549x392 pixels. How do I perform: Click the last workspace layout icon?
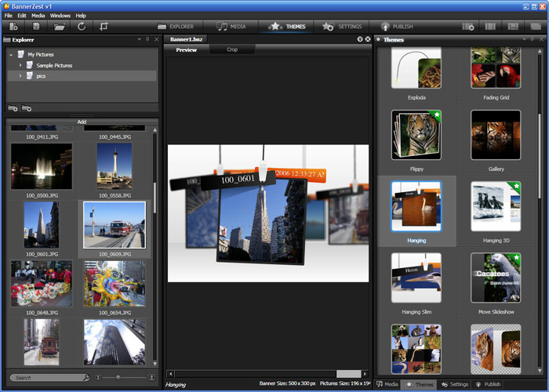pyautogui.click(x=536, y=27)
